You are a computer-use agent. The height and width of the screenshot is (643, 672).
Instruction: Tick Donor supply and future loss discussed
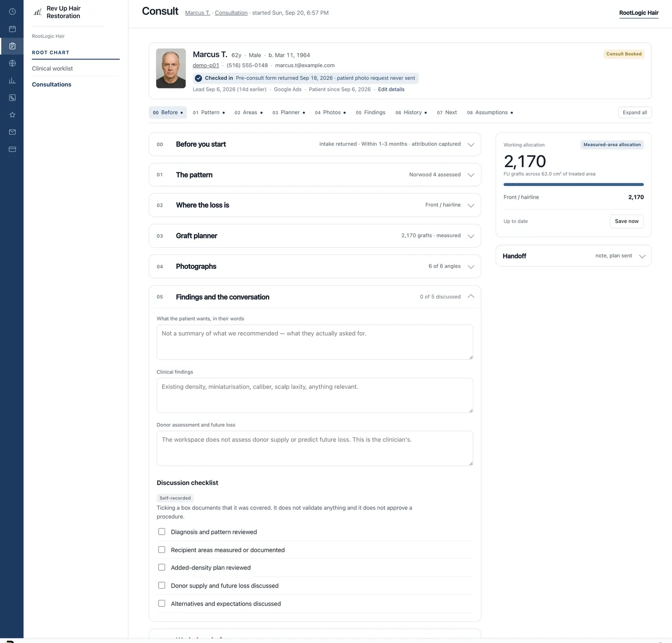coord(162,585)
